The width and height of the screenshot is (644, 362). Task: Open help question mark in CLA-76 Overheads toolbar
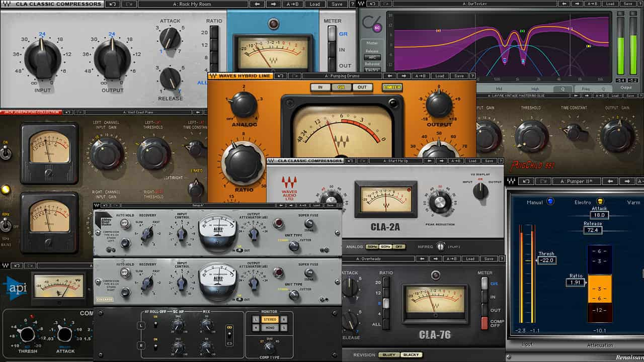(x=502, y=259)
